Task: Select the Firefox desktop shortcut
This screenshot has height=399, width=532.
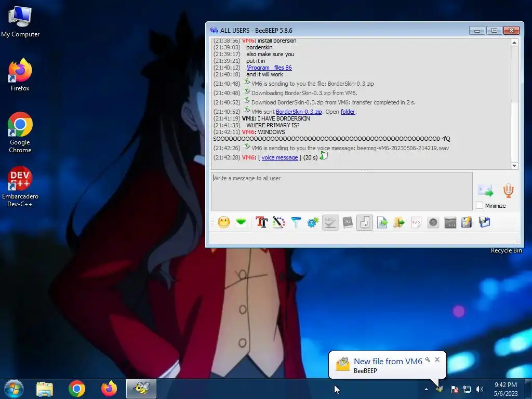Action: click(20, 75)
